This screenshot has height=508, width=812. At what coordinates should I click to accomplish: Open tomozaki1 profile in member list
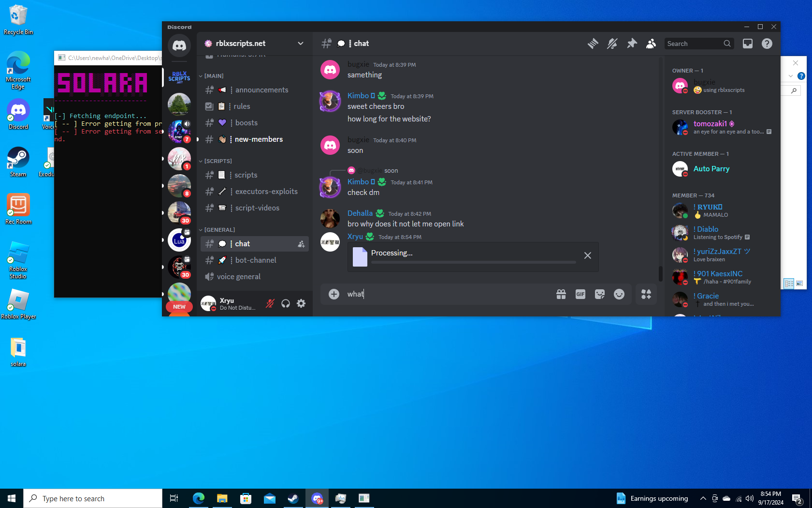tap(722, 127)
